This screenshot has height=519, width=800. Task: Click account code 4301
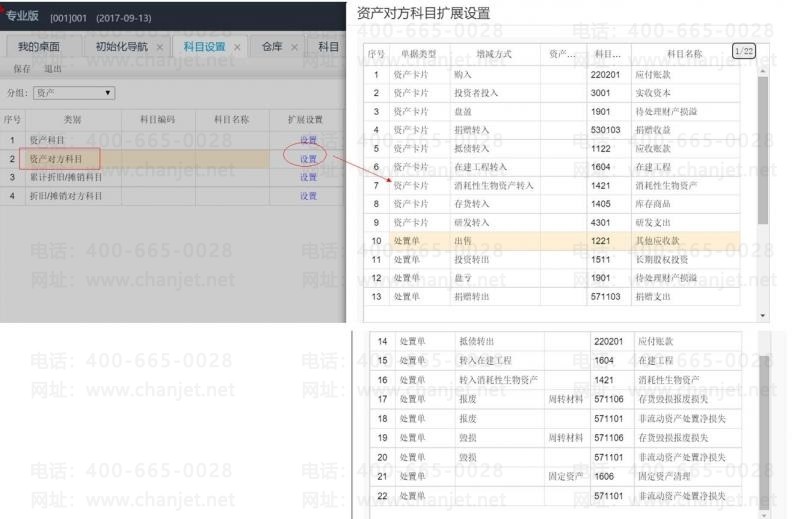(600, 223)
